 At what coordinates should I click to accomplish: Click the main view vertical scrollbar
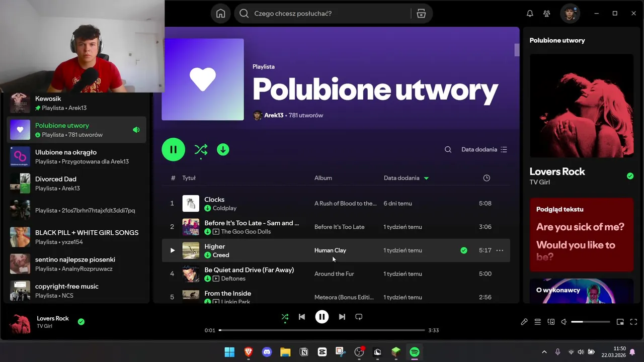[x=517, y=50]
